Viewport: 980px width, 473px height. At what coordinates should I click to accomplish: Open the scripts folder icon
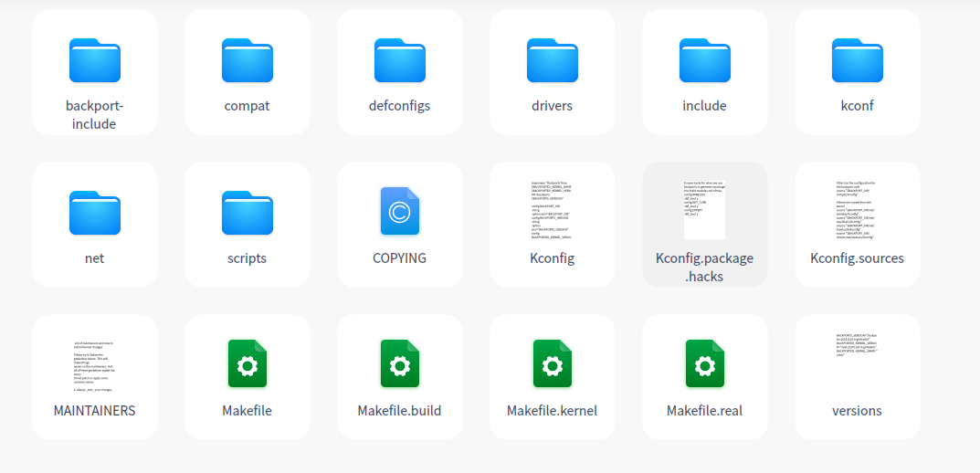tap(247, 213)
